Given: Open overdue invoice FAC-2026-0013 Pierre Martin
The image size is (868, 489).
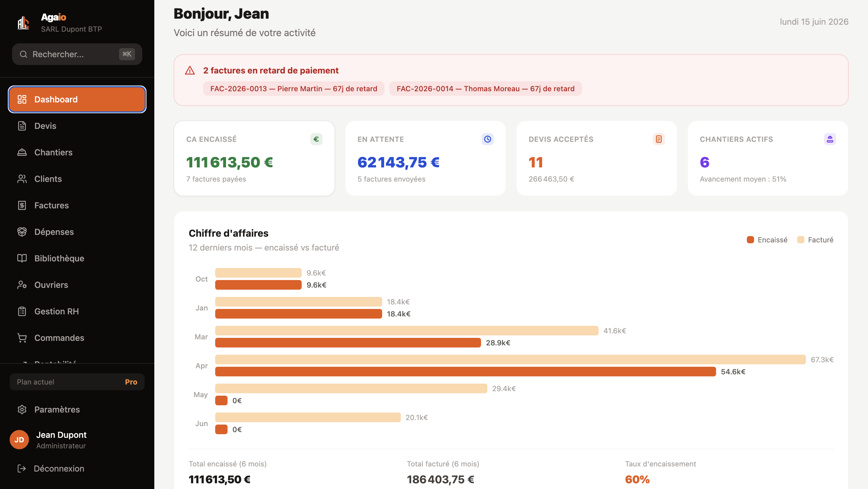Looking at the screenshot, I should pyautogui.click(x=294, y=89).
